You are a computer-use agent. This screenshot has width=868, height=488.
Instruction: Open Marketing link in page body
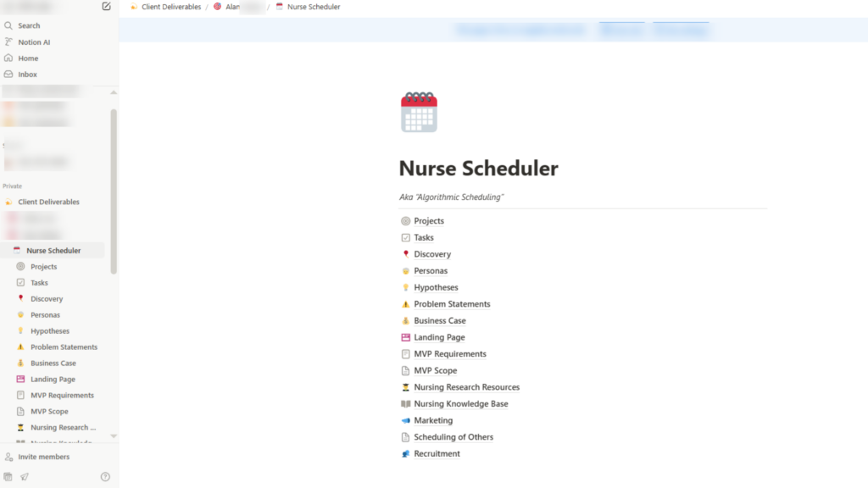tap(433, 420)
